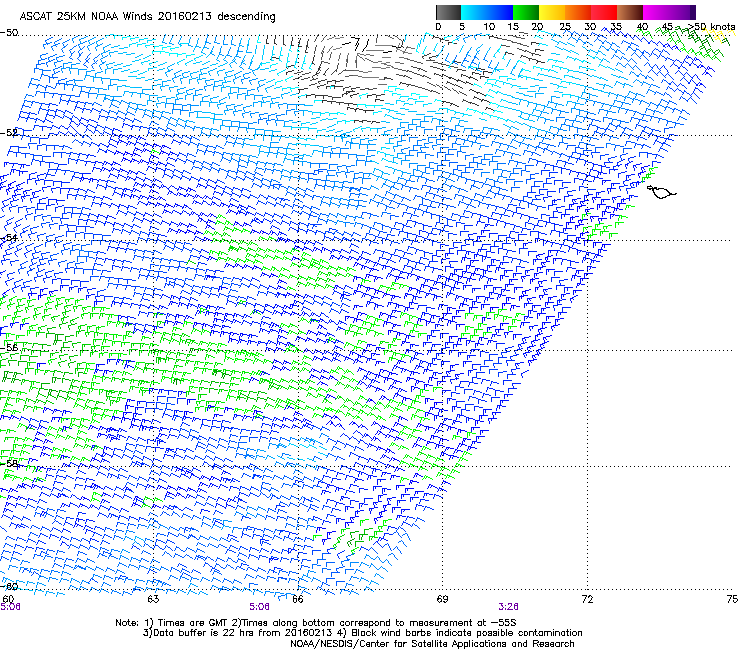Viewport: 740px width, 650px height.
Task: Click the '10' label on the speed legend
Action: coord(489,27)
